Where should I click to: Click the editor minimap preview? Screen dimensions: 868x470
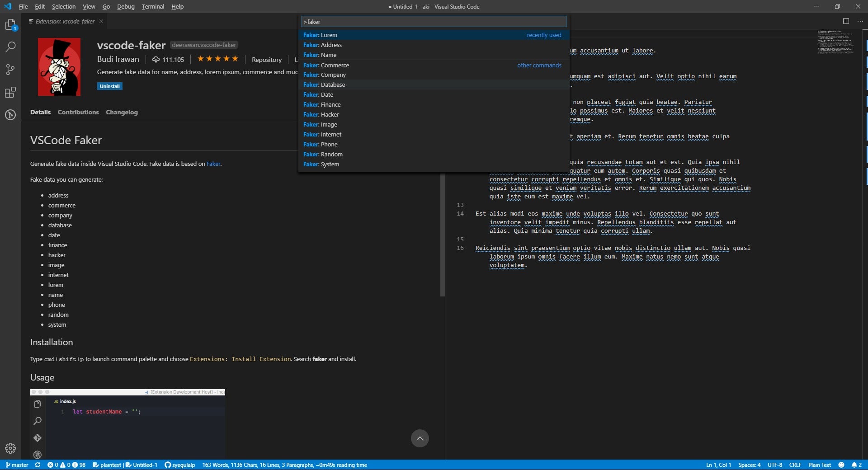coord(835,42)
